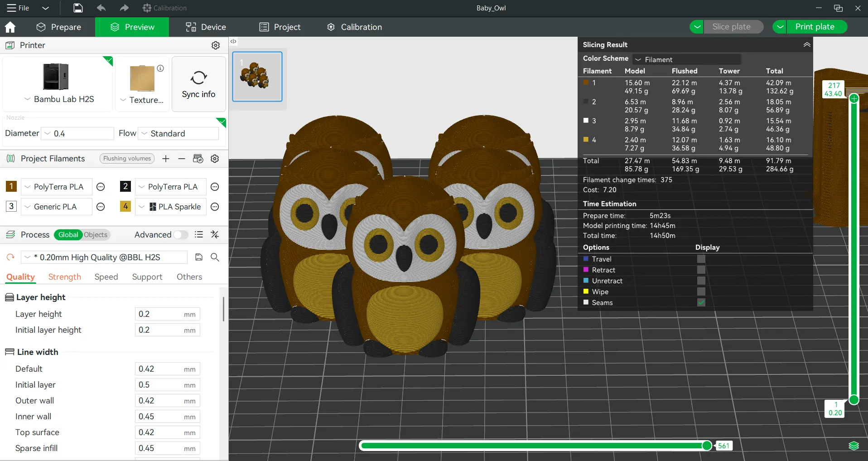
Task: Click the layers view icon in the viewport corner
Action: (854, 446)
